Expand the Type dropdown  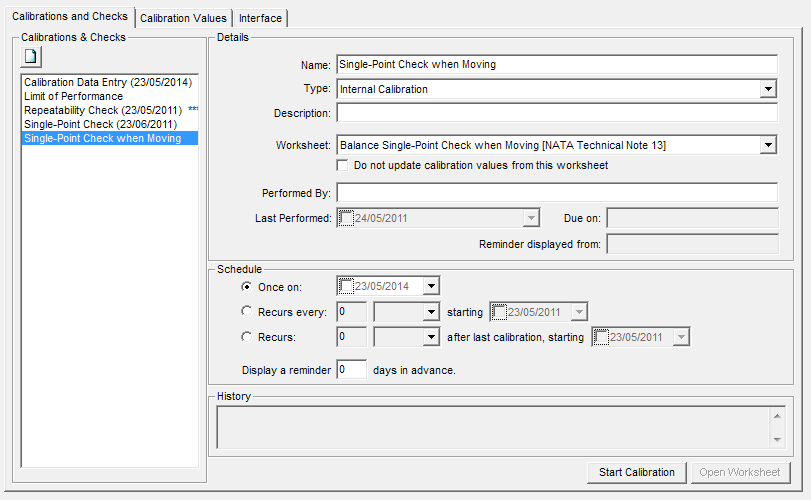click(x=767, y=89)
